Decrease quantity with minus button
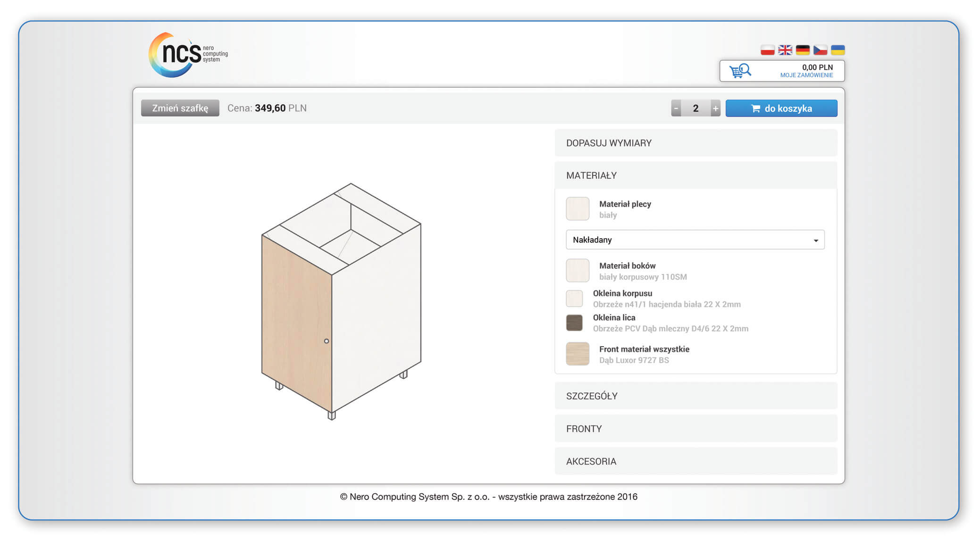This screenshot has width=980, height=540. [676, 108]
